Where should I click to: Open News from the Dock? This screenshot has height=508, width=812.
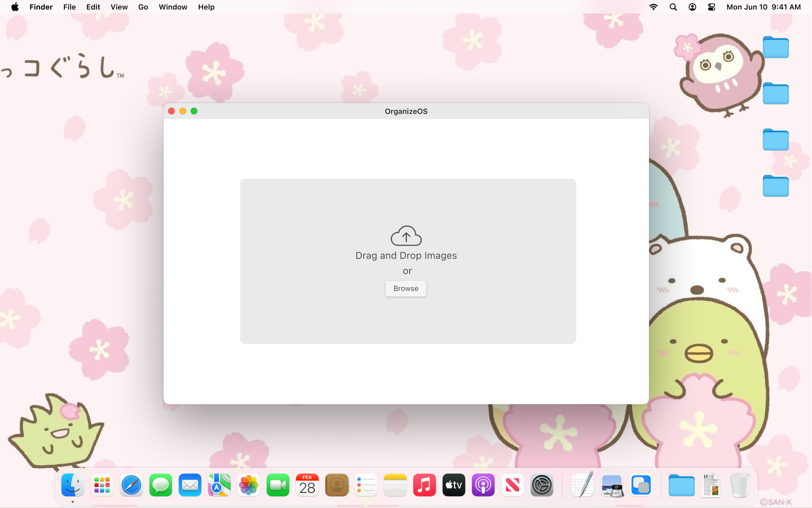click(512, 485)
